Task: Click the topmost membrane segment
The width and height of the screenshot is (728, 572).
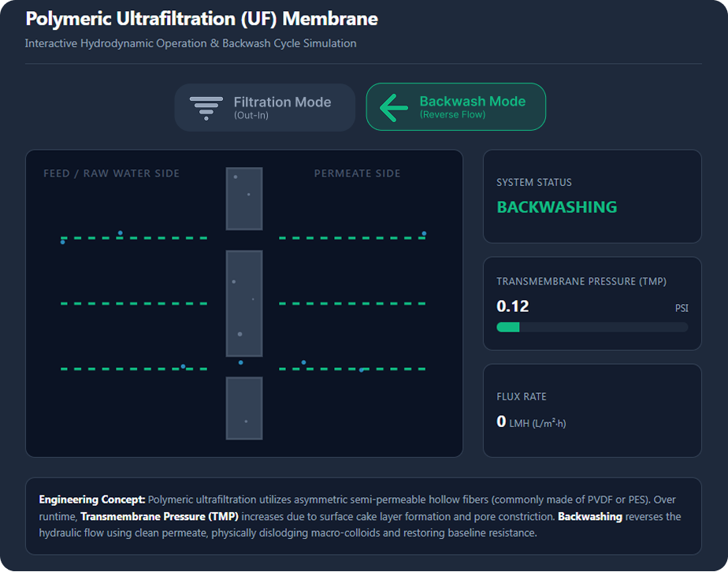Action: coord(244,199)
